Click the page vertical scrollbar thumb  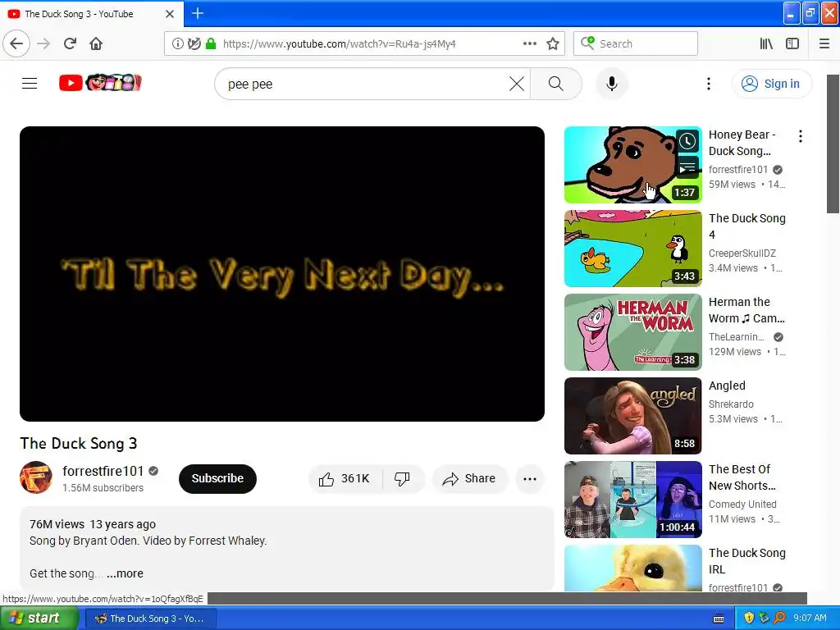click(x=833, y=144)
